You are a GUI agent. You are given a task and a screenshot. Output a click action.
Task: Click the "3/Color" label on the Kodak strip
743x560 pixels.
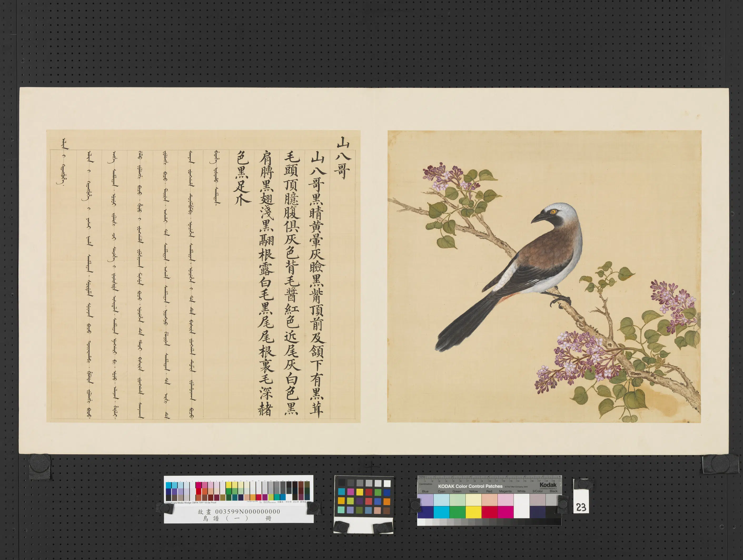click(537, 491)
